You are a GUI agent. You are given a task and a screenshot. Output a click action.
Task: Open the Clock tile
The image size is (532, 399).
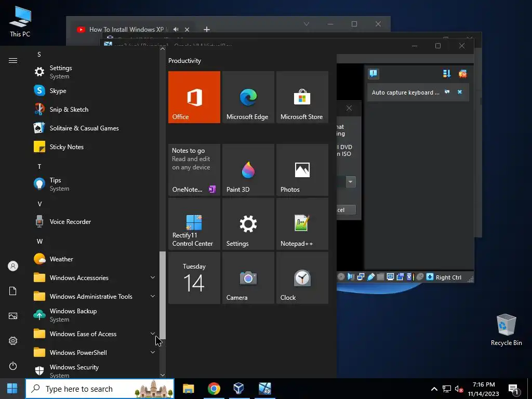point(302,278)
